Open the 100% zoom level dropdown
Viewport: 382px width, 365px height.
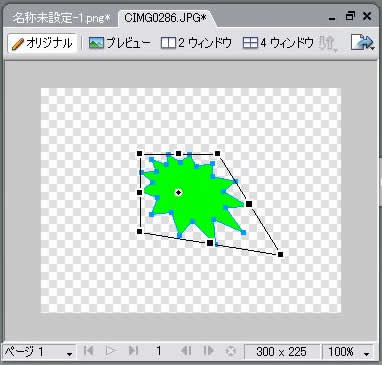tap(348, 351)
